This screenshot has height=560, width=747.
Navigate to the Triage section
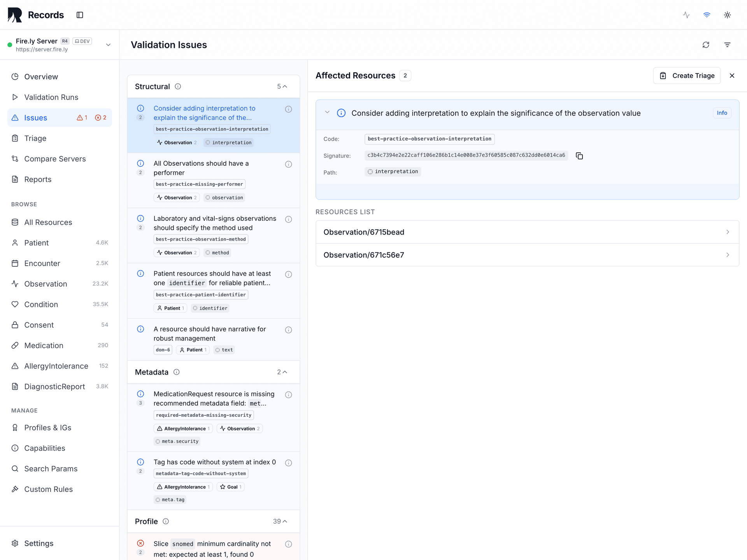35,138
